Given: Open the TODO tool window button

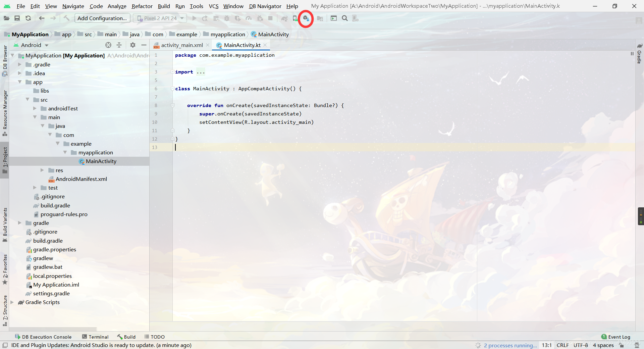Looking at the screenshot, I should click(154, 337).
